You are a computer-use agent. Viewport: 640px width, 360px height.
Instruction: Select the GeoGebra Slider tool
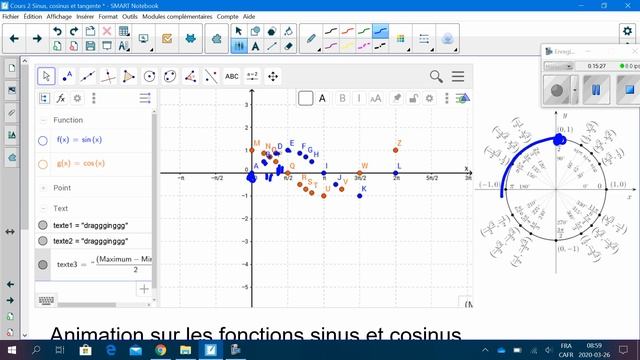point(252,76)
